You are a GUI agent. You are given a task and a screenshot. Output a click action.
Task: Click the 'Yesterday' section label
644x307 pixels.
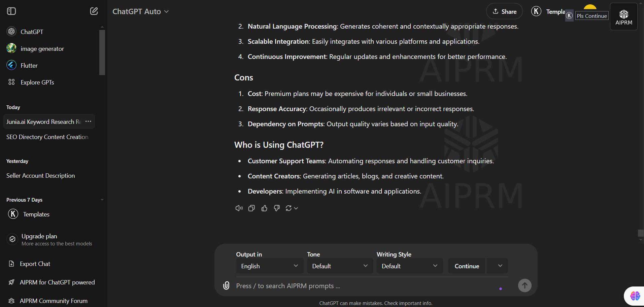(x=17, y=161)
